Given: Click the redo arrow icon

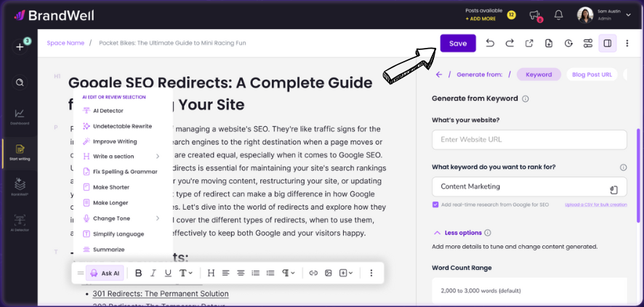Looking at the screenshot, I should tap(510, 44).
